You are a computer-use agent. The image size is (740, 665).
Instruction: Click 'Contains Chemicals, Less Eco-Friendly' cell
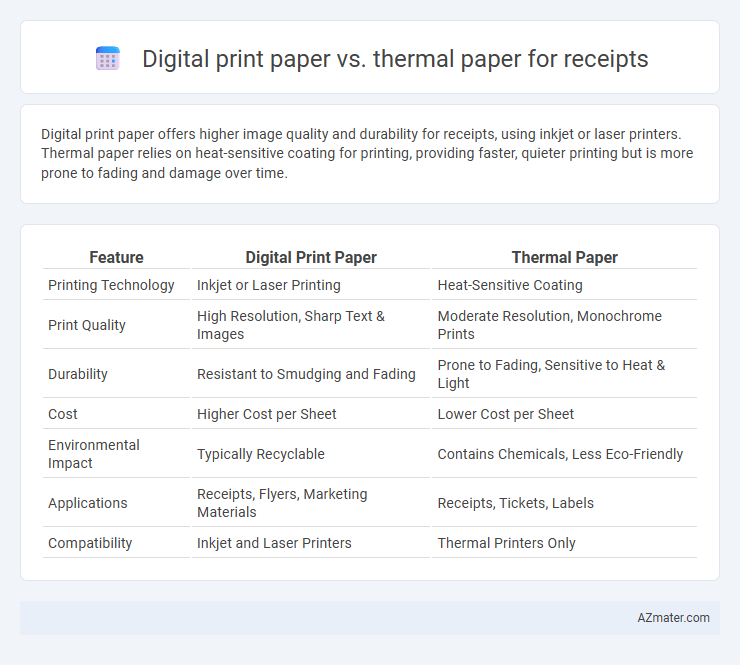coord(560,454)
